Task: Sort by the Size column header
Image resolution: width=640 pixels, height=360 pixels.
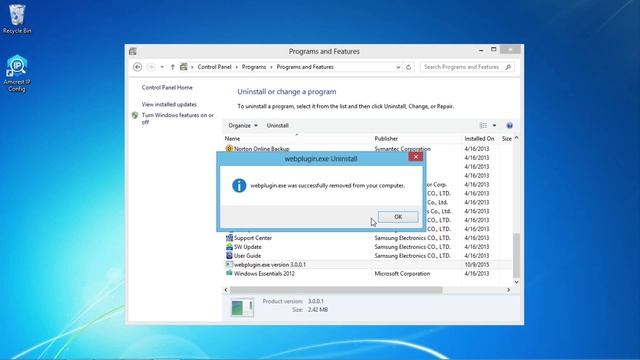Action: (506, 139)
